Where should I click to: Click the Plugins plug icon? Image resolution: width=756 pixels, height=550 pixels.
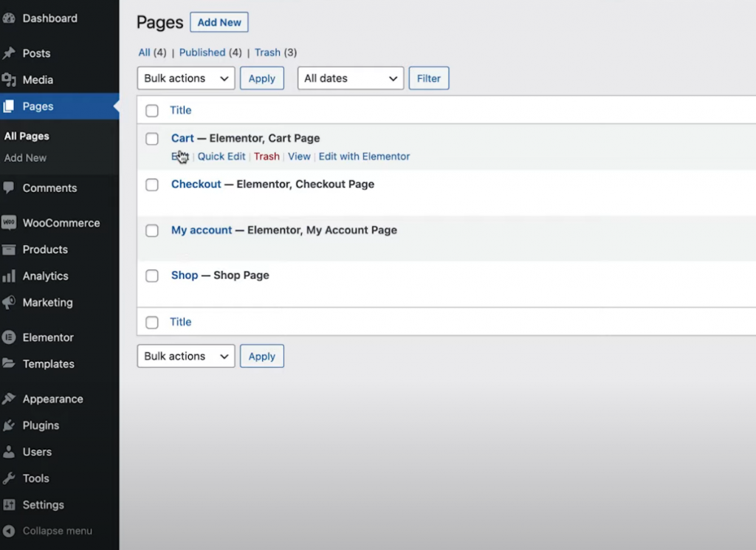tap(9, 425)
